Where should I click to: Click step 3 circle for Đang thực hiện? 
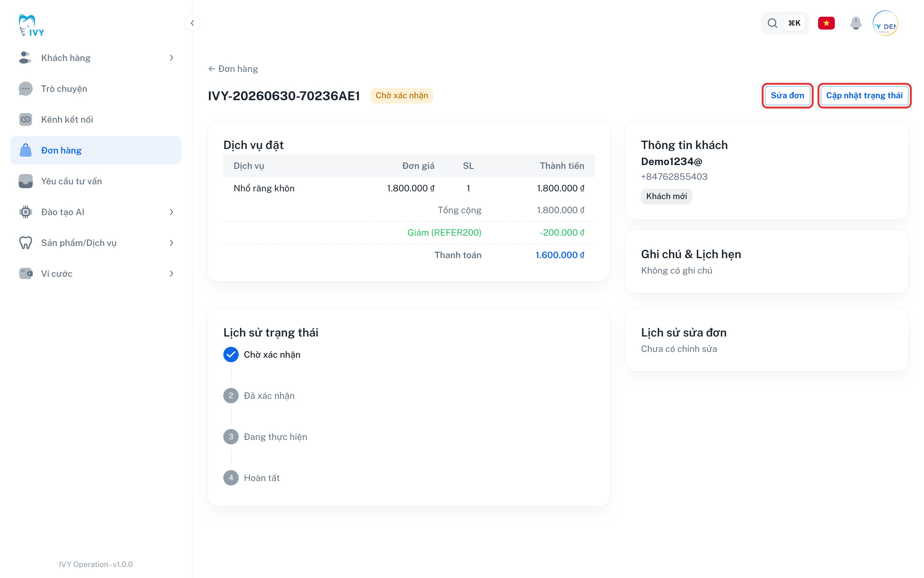[x=231, y=437]
